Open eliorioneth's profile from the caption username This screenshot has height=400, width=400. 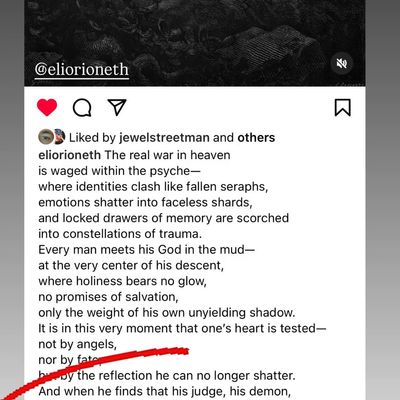click(x=69, y=155)
